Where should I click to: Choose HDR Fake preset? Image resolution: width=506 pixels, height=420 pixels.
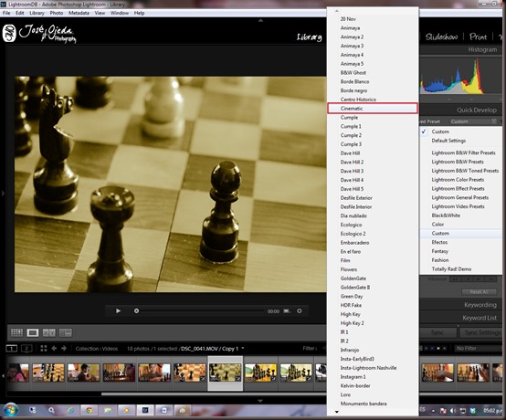[373, 305]
